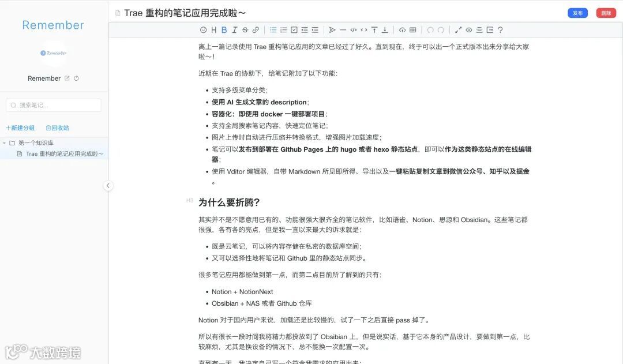Toggle unordered bullet list
Image resolution: width=623 pixels, height=364 pixels.
coord(273,30)
